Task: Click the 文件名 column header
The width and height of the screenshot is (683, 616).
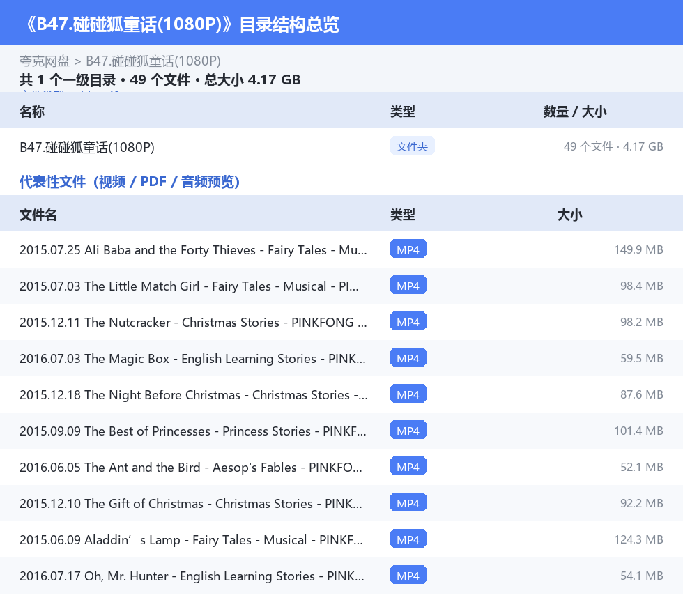Action: click(x=38, y=215)
